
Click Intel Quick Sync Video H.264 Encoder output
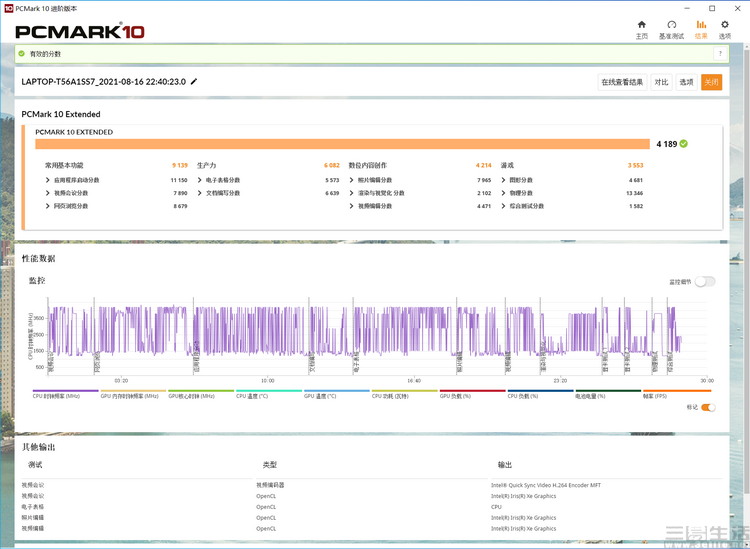[546, 485]
